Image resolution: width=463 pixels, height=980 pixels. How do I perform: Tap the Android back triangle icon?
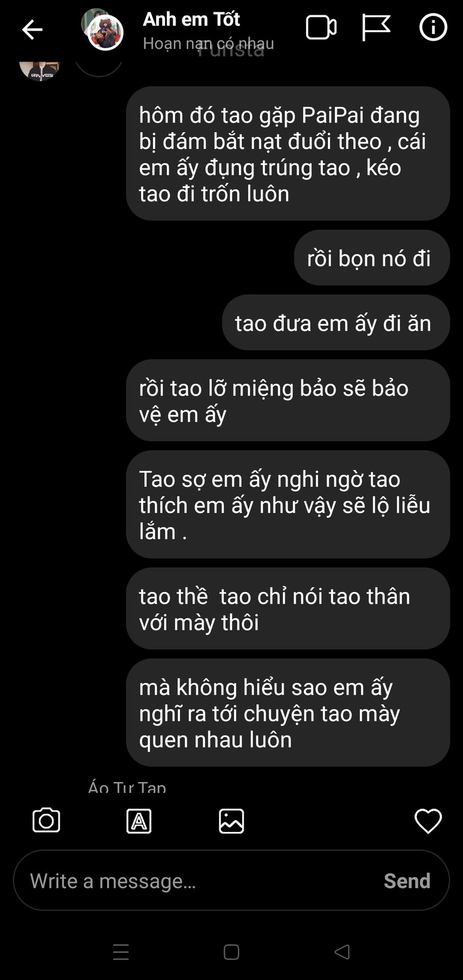[x=342, y=952]
